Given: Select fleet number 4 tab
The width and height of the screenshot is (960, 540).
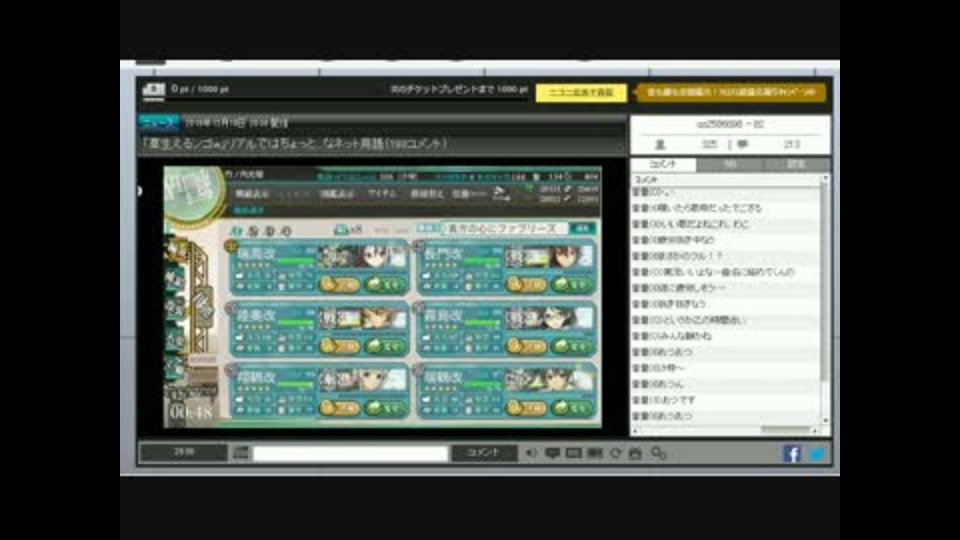Looking at the screenshot, I should 285,231.
